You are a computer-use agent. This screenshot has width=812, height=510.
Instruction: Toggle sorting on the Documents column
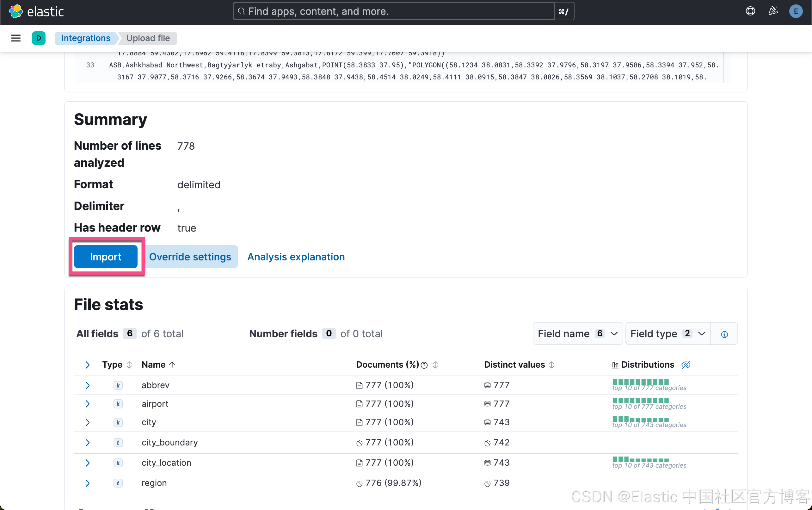[435, 364]
